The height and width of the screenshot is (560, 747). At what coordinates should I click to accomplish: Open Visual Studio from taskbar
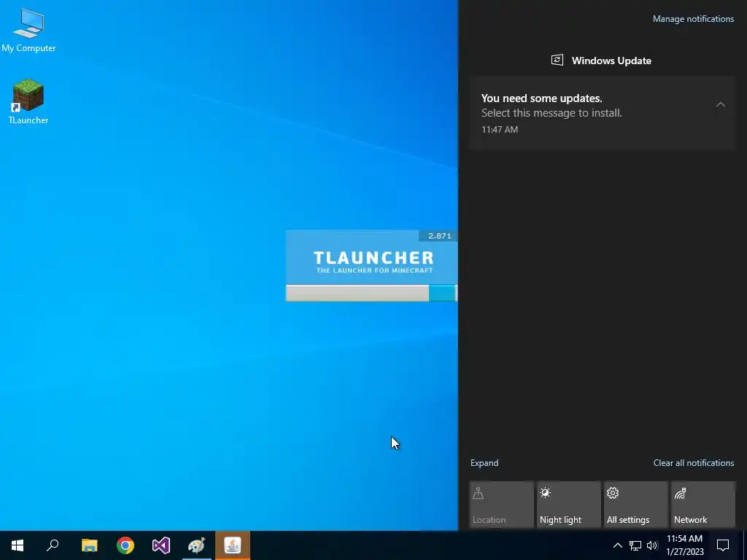161,545
